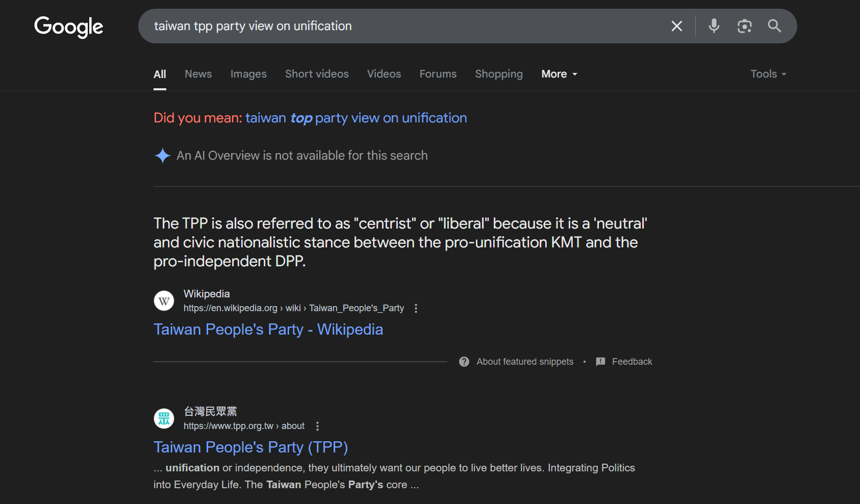Click the Google logo
Screen dimensions: 860x504
(68, 27)
